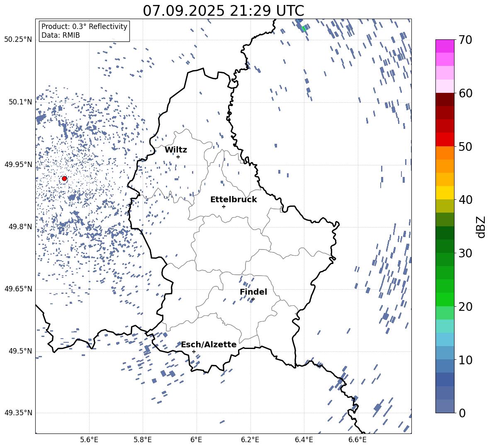Click the 5.6°E longitude label
Image resolution: width=491 pixels, height=448 pixels.
pos(89,440)
